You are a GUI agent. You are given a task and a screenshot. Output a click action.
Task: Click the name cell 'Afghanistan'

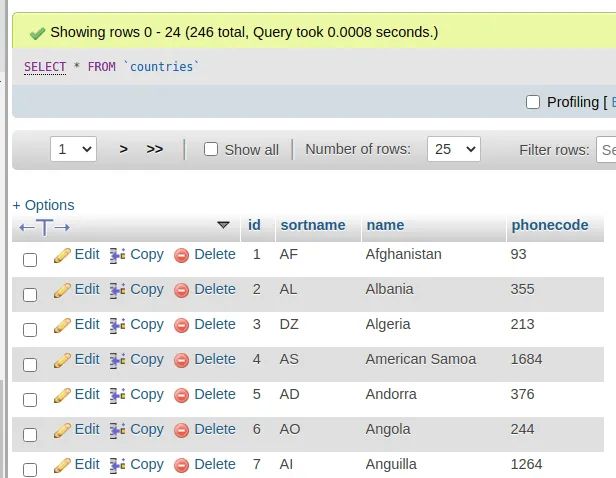(x=403, y=255)
